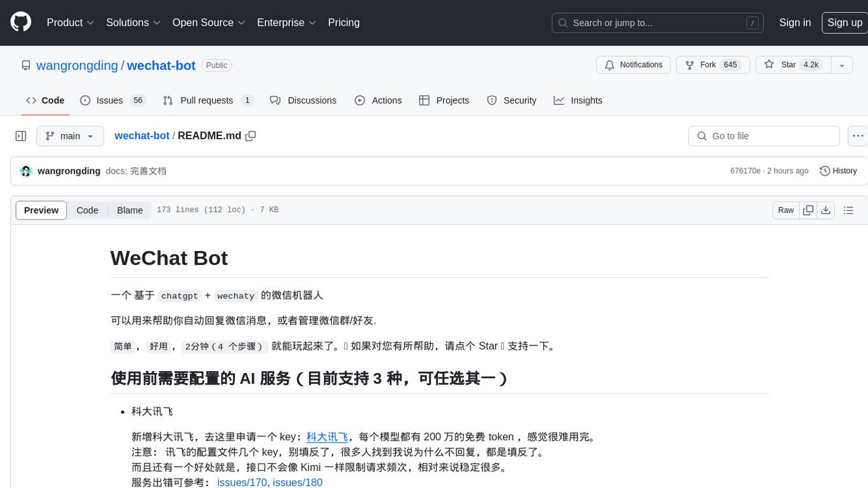Go to the wechat-bot breadcrumb folder
868x488 pixels.
(x=142, y=136)
